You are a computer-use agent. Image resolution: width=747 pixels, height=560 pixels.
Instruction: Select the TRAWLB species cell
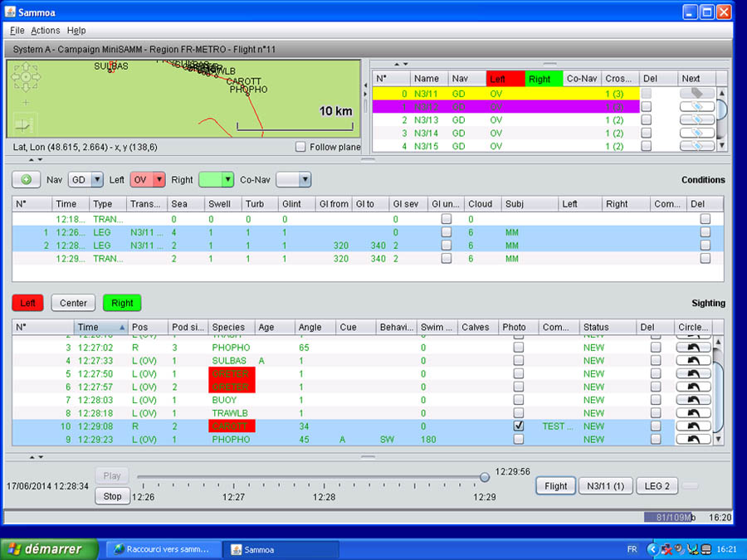click(232, 413)
